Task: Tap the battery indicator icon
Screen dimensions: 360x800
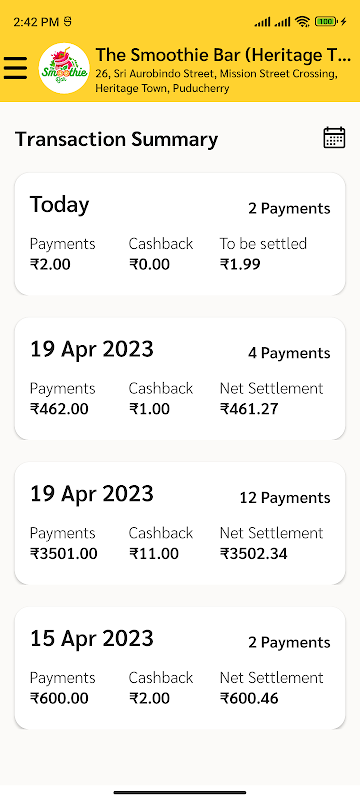Action: click(x=327, y=21)
